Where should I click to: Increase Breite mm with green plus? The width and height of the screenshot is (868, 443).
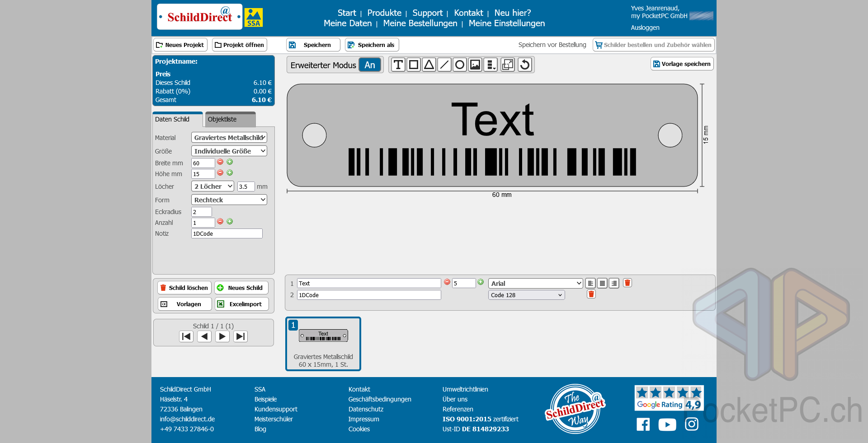tap(230, 162)
